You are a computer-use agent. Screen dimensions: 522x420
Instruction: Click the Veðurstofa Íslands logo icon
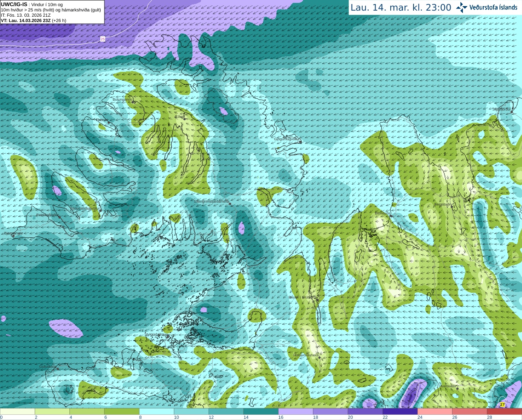[x=461, y=7]
